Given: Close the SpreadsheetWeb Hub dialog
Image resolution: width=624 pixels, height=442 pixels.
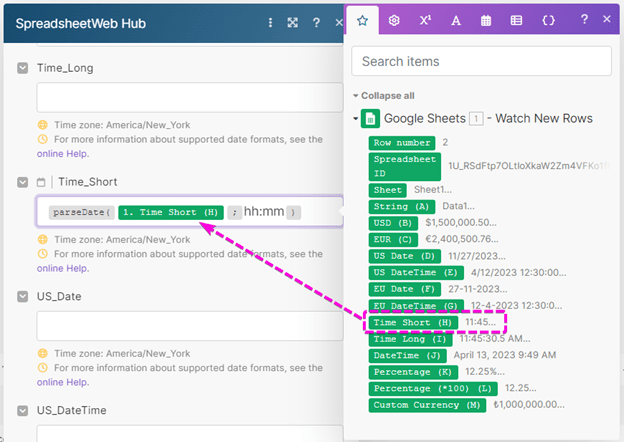Looking at the screenshot, I should click(x=339, y=23).
